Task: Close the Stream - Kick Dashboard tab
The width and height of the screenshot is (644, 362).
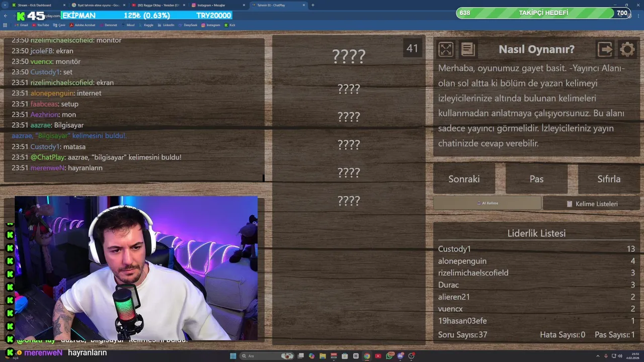Action: pyautogui.click(x=64, y=5)
